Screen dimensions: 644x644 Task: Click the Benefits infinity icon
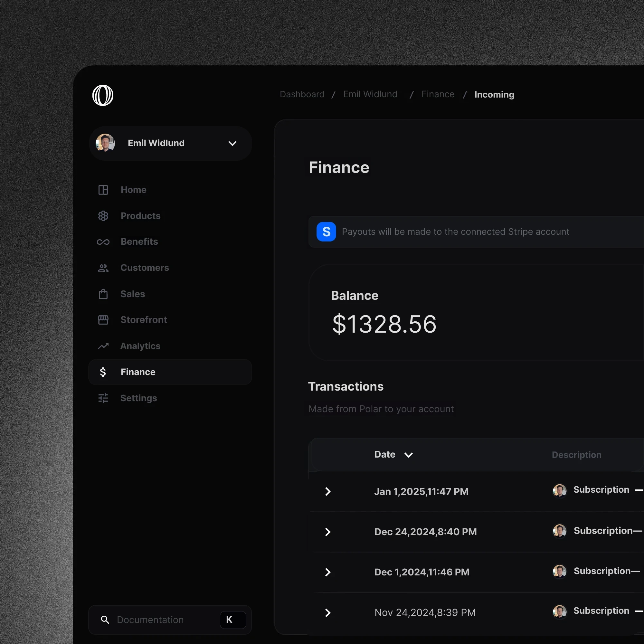tap(103, 242)
